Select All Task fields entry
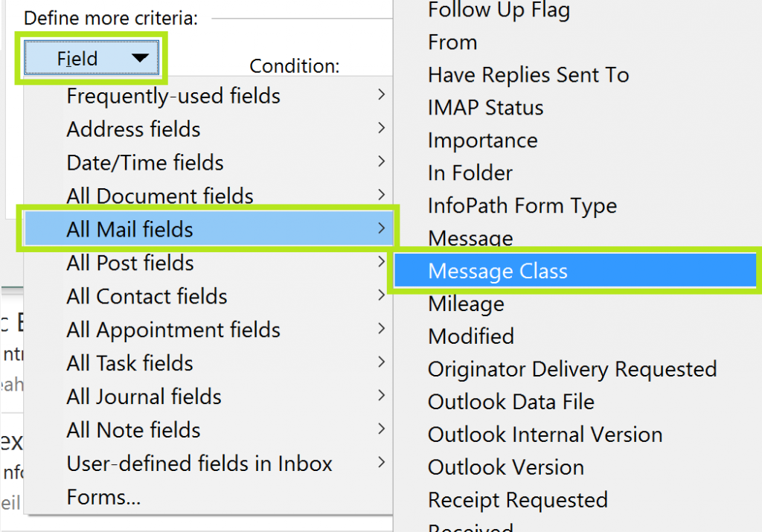The height and width of the screenshot is (532, 762). pyautogui.click(x=130, y=363)
